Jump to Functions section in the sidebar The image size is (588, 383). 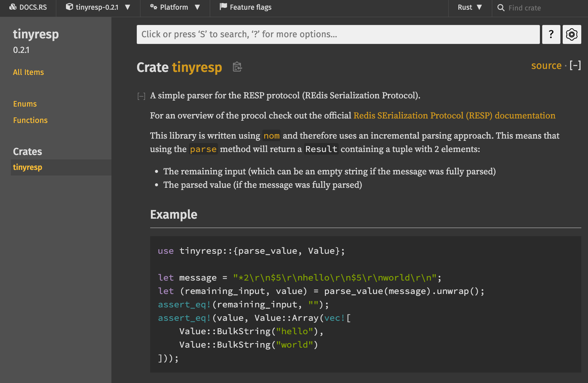coord(30,120)
